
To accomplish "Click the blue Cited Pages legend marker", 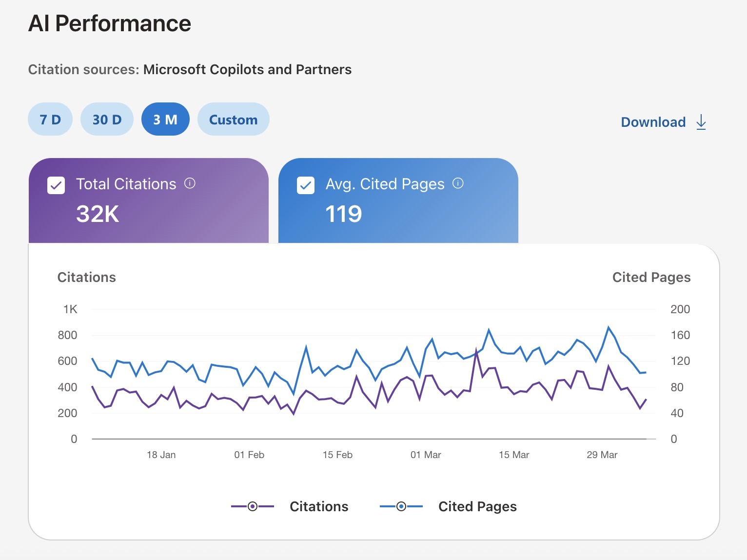I will coord(401,506).
